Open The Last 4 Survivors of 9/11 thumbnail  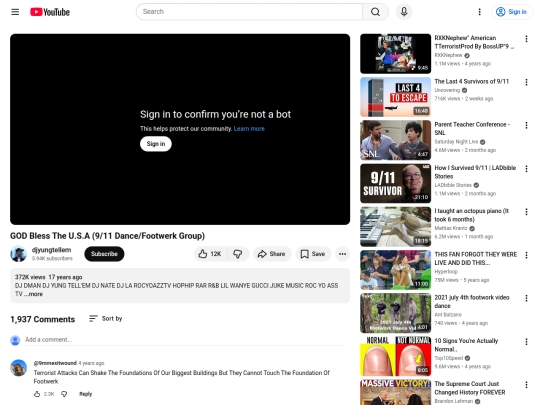[395, 97]
